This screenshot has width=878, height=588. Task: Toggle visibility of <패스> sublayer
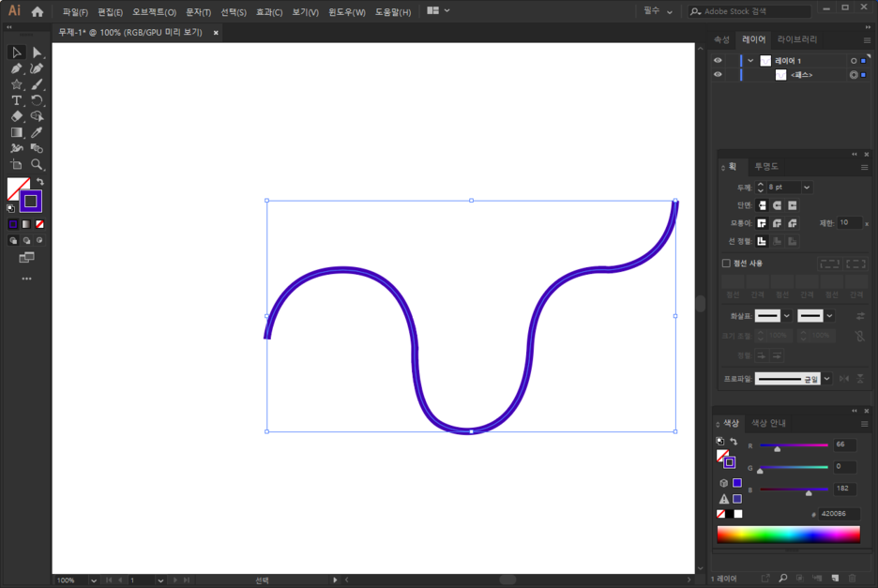click(718, 74)
